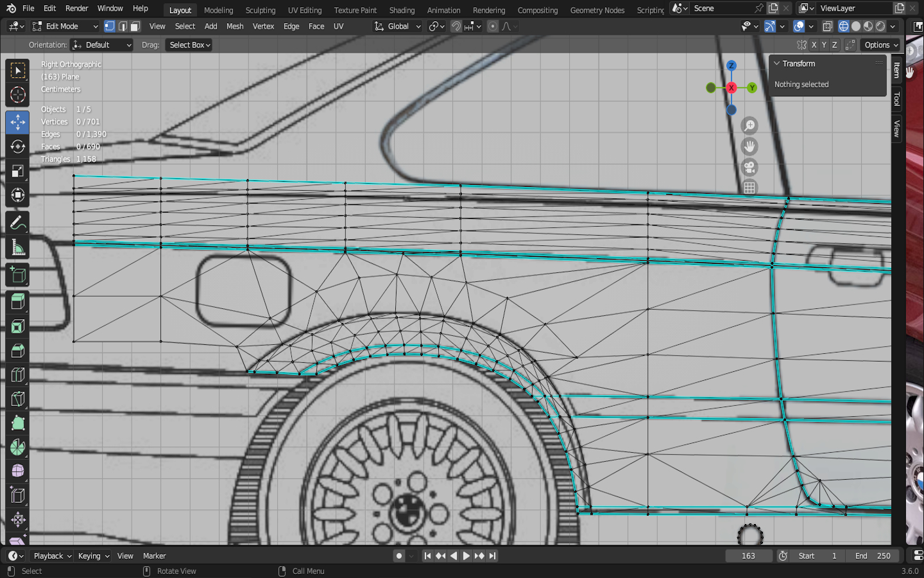Click the blue Z axis gizmo ball
This screenshot has width=924, height=578.
(731, 66)
